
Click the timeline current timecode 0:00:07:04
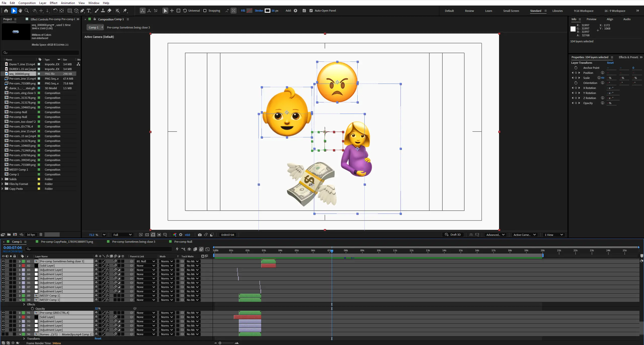click(13, 248)
